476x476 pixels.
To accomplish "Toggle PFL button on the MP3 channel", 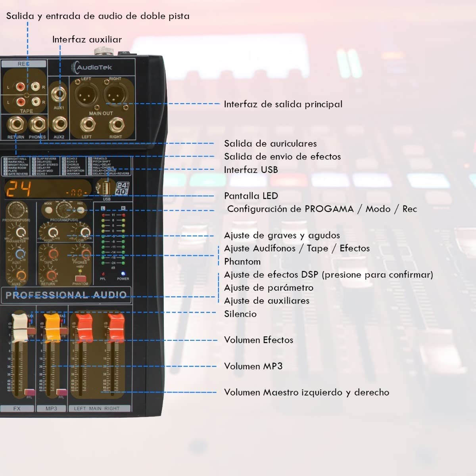I will pyautogui.click(x=61, y=392).
